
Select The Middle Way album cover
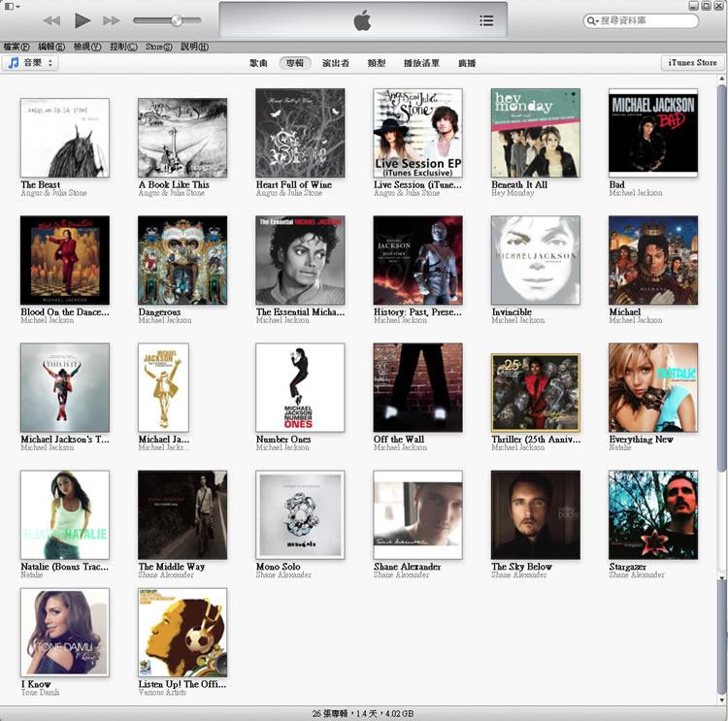182,515
